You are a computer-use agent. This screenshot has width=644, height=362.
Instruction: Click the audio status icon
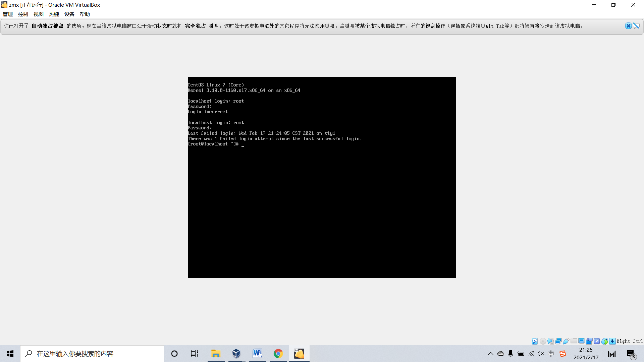(x=550, y=341)
